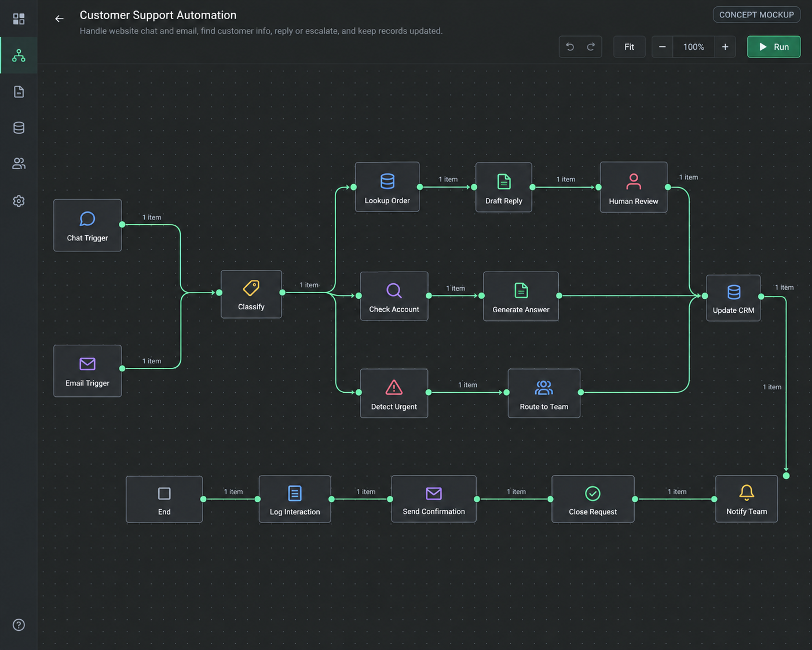Click the Classify output connector dot
Image resolution: width=812 pixels, height=650 pixels.
coord(283,293)
